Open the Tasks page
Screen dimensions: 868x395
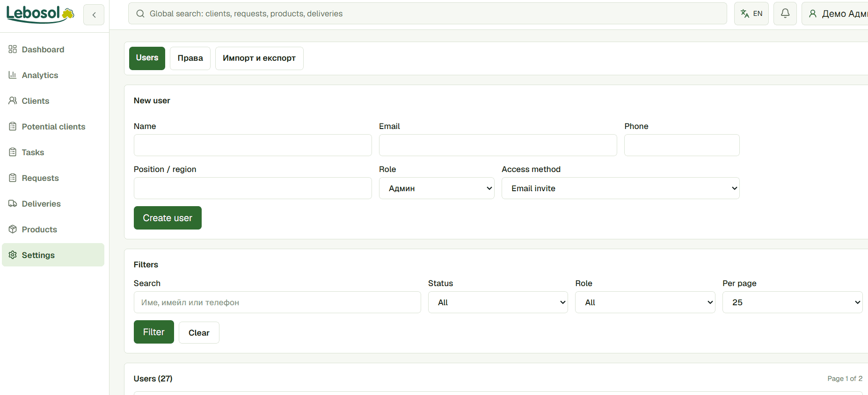point(53,152)
